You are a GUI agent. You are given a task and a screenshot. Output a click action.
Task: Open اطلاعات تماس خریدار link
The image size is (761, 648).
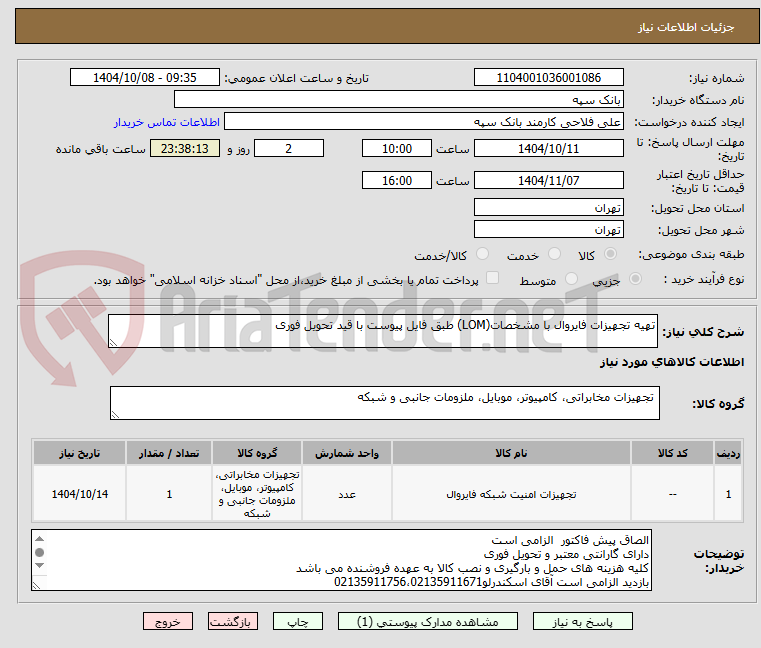[167, 122]
